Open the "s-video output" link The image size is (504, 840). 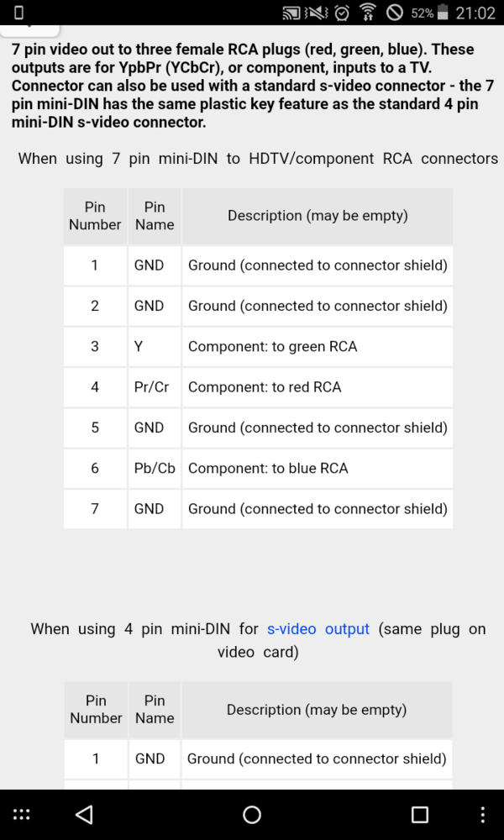318,628
